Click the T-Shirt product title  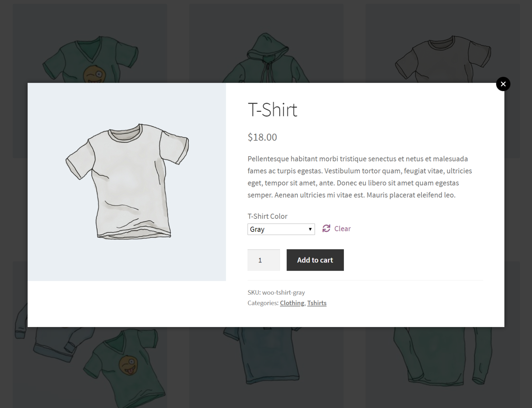(272, 110)
